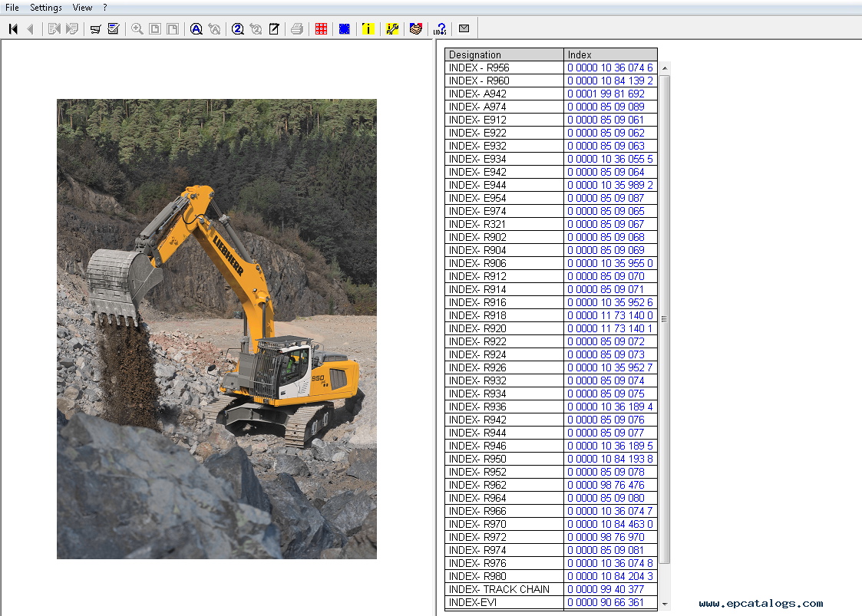
Task: Click the blue EU flag icon
Action: tap(345, 29)
